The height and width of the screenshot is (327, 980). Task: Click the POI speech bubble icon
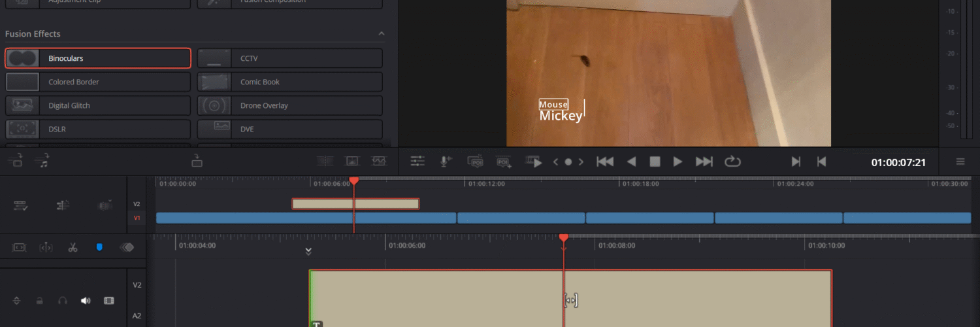coord(476,162)
